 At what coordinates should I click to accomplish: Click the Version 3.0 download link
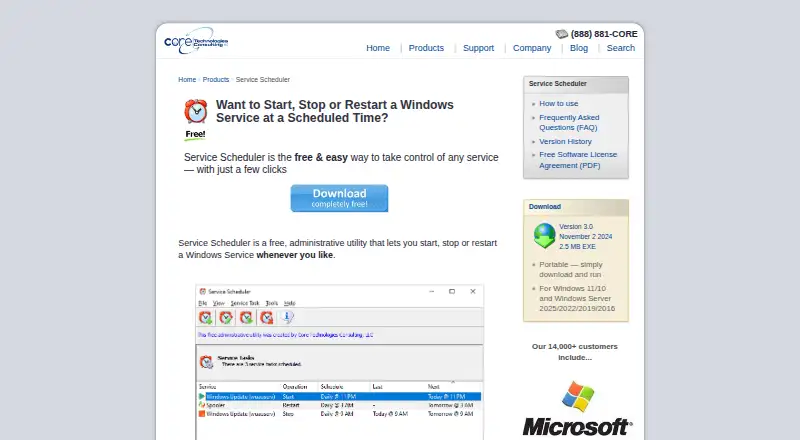tap(576, 227)
